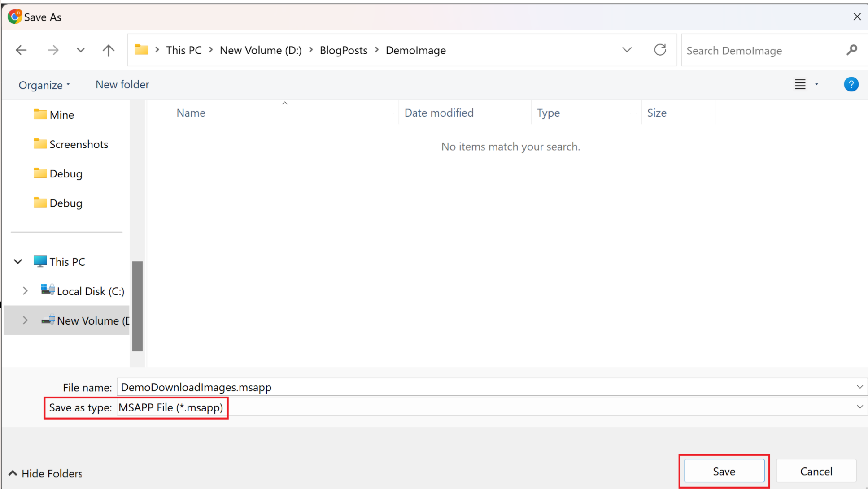868x489 pixels.
Task: Open the Save as type dropdown
Action: [859, 407]
